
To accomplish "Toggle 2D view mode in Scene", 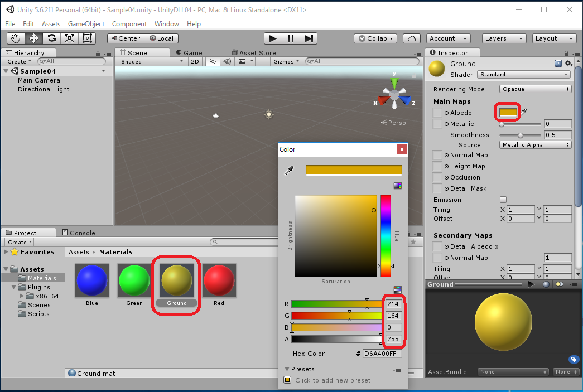I will [195, 62].
